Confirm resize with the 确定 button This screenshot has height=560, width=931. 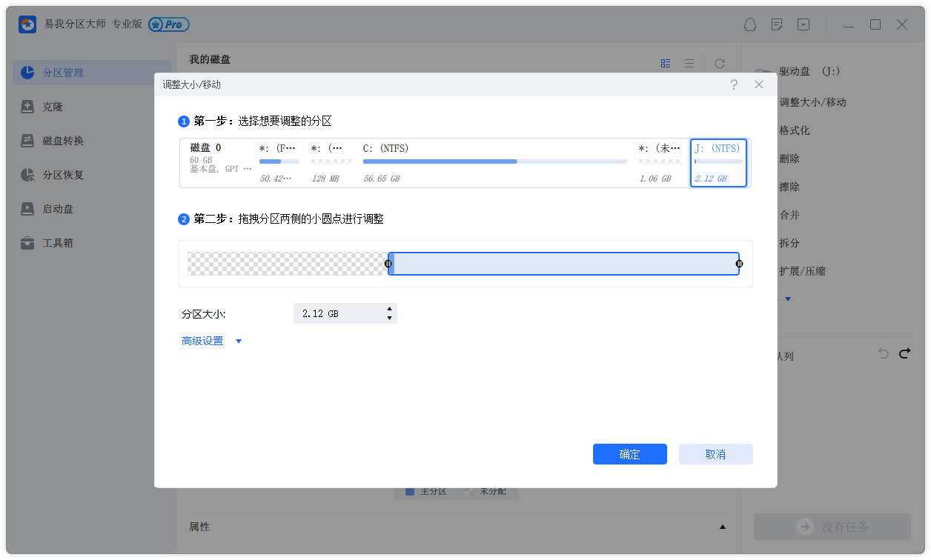pos(629,453)
